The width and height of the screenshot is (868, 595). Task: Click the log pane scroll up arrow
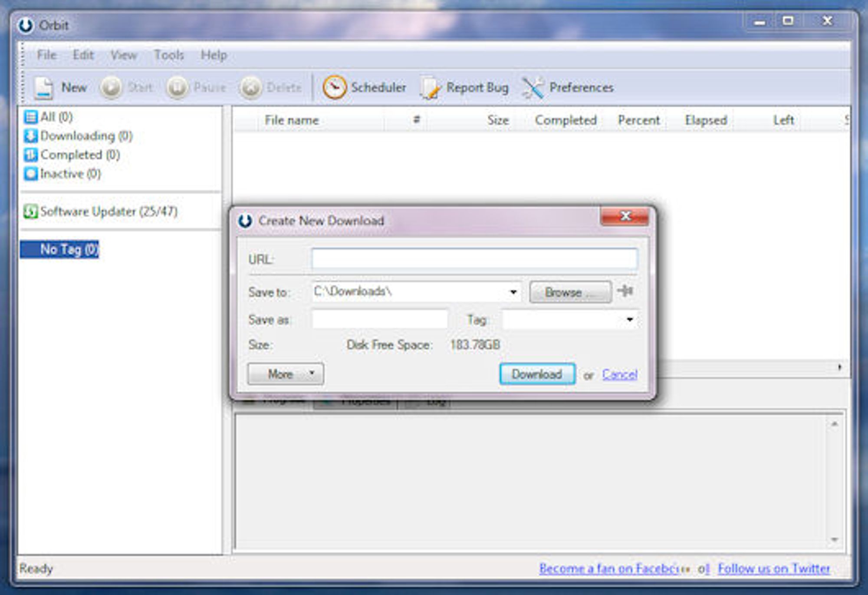coord(835,424)
